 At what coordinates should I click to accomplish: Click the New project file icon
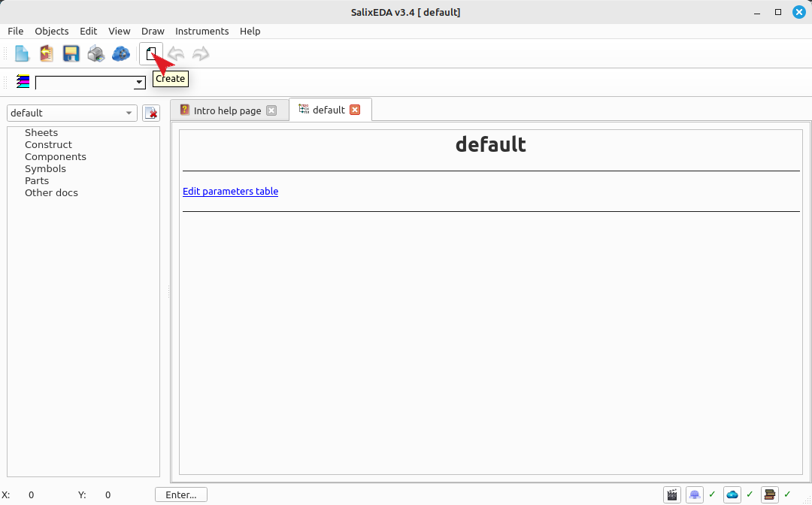(x=22, y=54)
